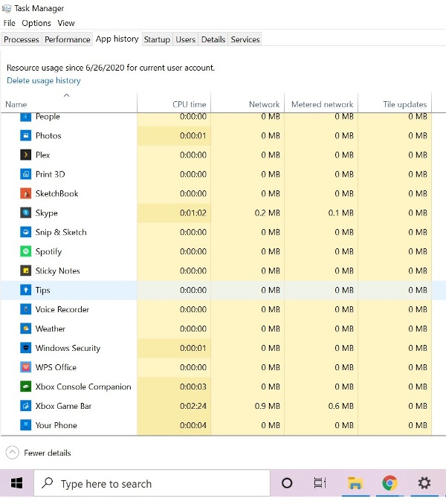Click the Sticky Notes icon

(x=26, y=271)
